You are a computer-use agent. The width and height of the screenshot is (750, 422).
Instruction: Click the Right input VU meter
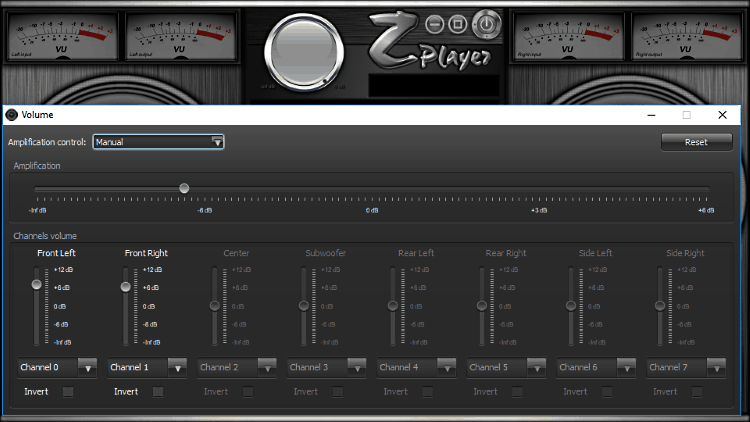click(x=568, y=36)
